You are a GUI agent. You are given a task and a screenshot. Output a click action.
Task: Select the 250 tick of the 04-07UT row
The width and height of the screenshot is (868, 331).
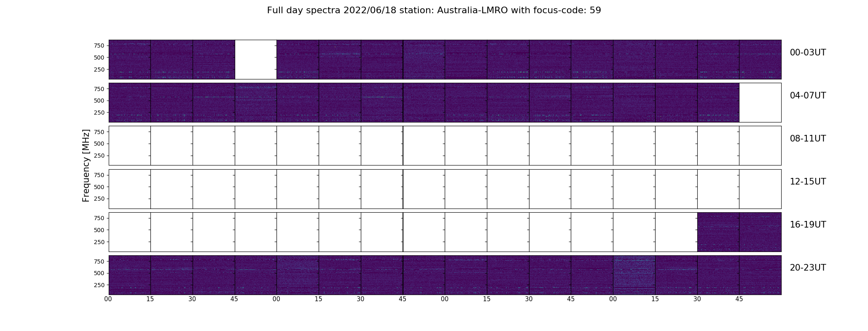pyautogui.click(x=99, y=113)
